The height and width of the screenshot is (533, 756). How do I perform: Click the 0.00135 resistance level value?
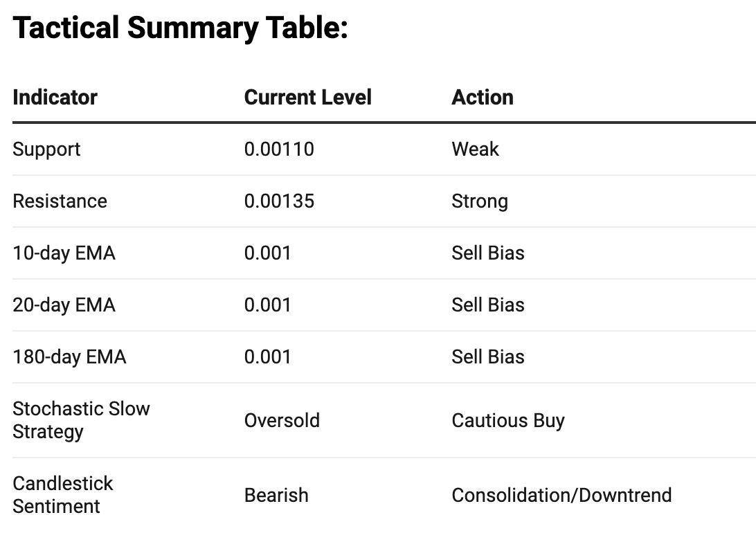coord(279,201)
